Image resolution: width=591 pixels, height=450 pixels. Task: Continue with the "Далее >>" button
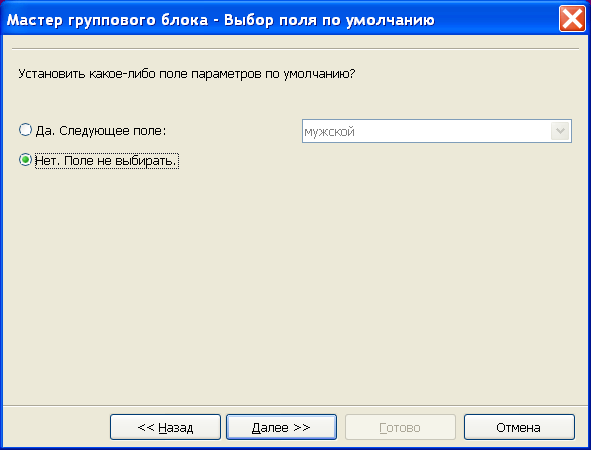pos(281,427)
